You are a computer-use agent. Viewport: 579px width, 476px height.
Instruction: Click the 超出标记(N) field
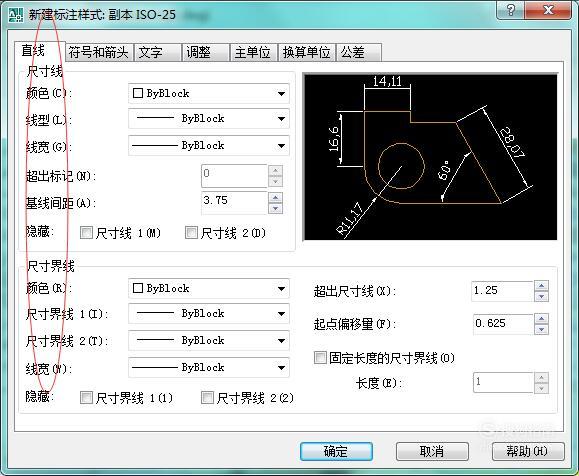(234, 176)
